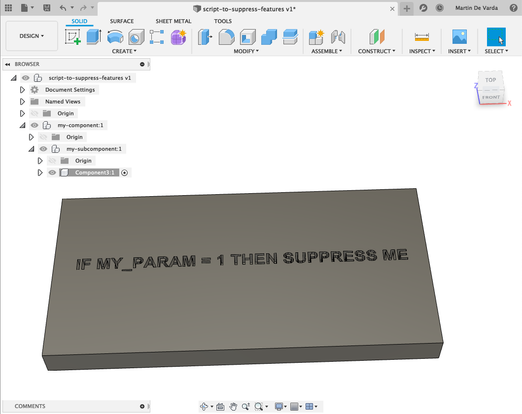The height and width of the screenshot is (414, 522).
Task: Hide my-component:1 using its eye icon
Action: coord(34,125)
